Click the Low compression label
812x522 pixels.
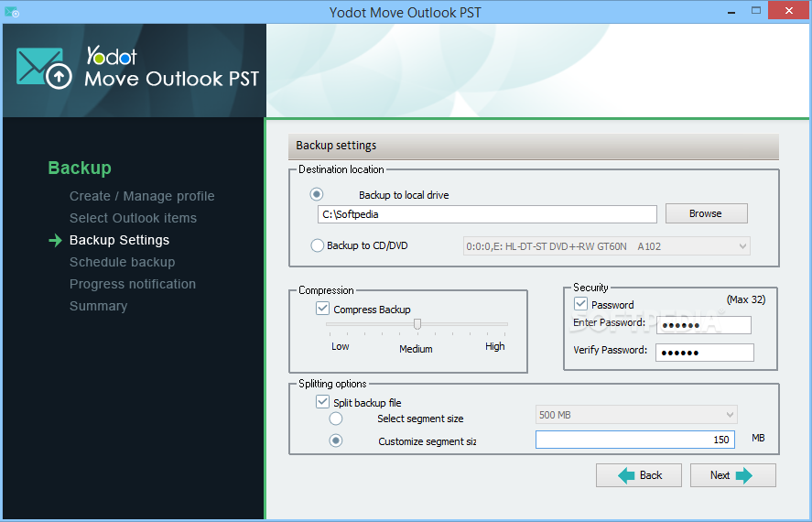(x=341, y=346)
